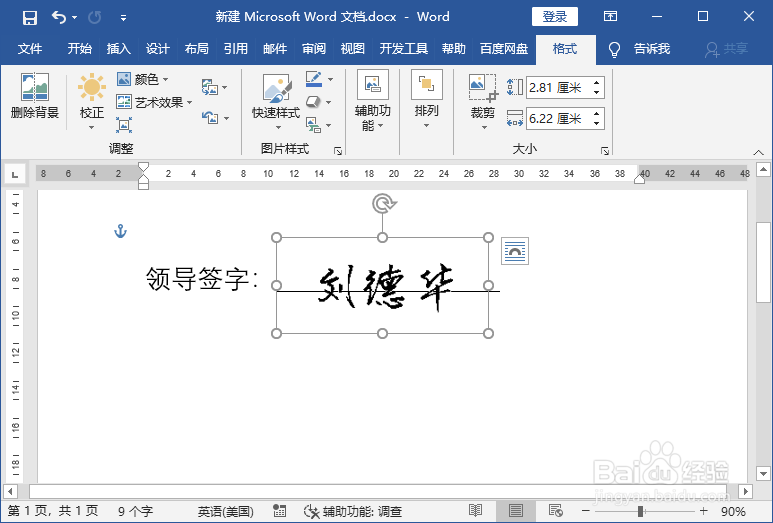The width and height of the screenshot is (773, 523).
Task: Open the 文件 menu
Action: (x=30, y=49)
